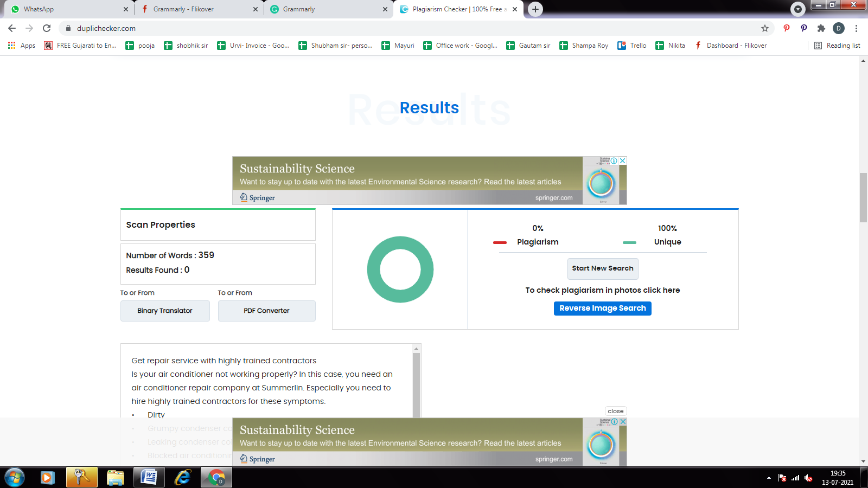Open the Mayuri bookmark
This screenshot has width=868, height=488.
pyautogui.click(x=398, y=46)
